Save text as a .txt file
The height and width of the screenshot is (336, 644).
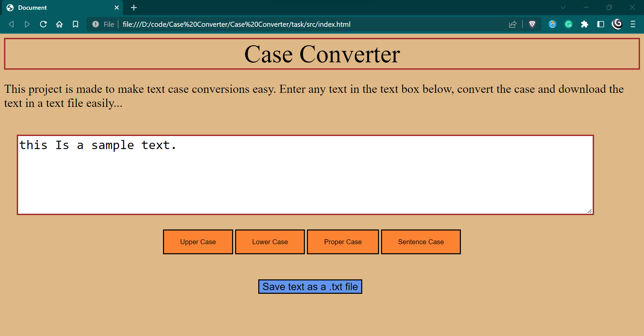pos(310,286)
